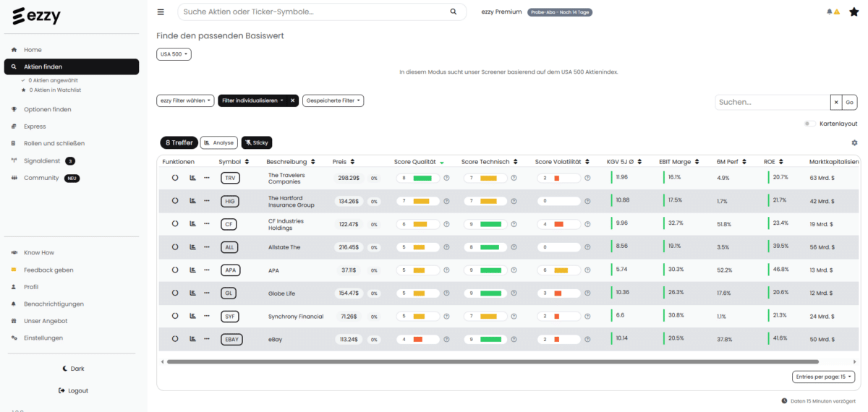
Task: Switch to Dark mode
Action: (72, 369)
